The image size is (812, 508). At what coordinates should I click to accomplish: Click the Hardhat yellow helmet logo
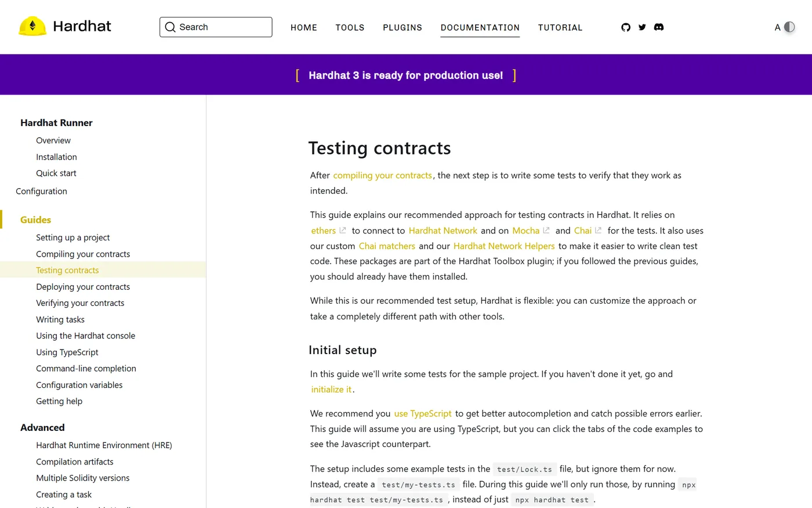pyautogui.click(x=32, y=26)
